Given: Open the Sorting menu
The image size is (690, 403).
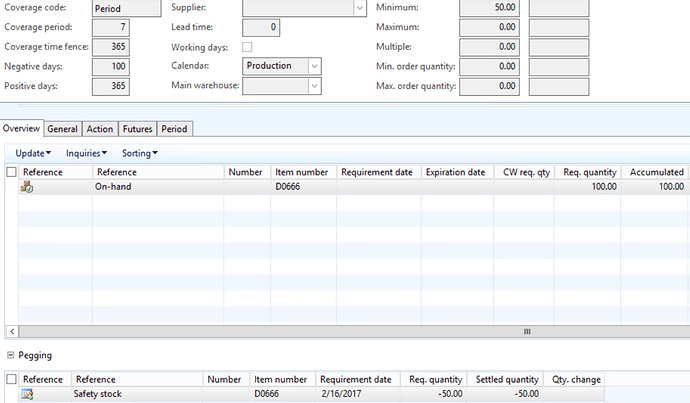Looking at the screenshot, I should click(139, 153).
